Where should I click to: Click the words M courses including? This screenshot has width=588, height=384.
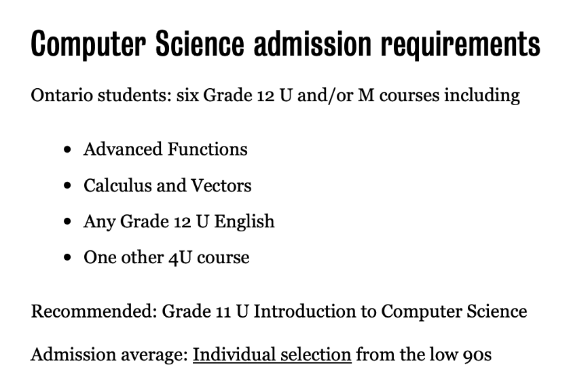439,96
